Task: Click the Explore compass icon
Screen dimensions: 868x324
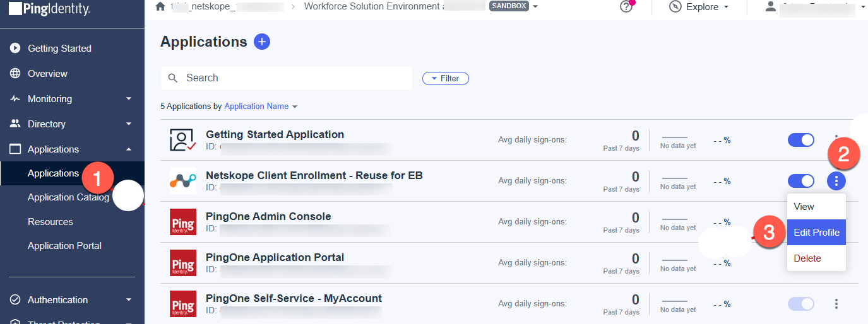Action: (x=675, y=7)
